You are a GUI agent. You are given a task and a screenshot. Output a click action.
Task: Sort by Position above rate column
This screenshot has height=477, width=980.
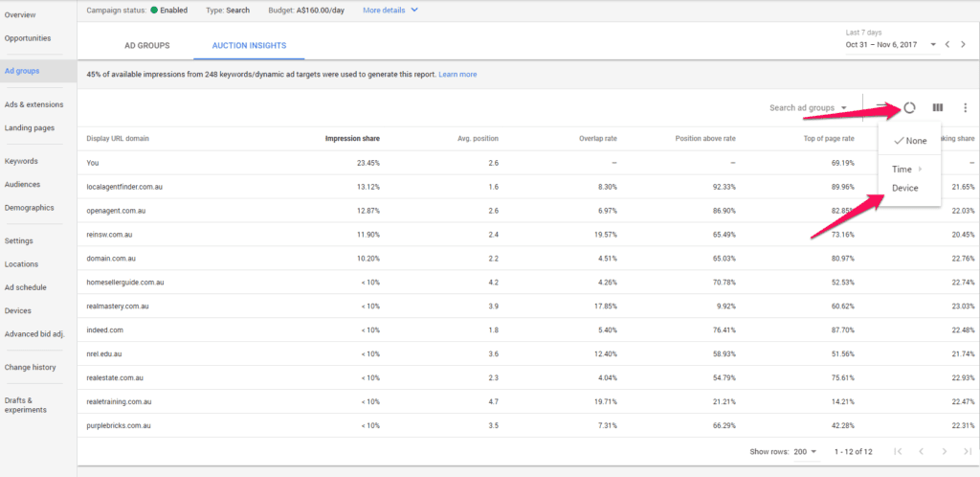(705, 138)
